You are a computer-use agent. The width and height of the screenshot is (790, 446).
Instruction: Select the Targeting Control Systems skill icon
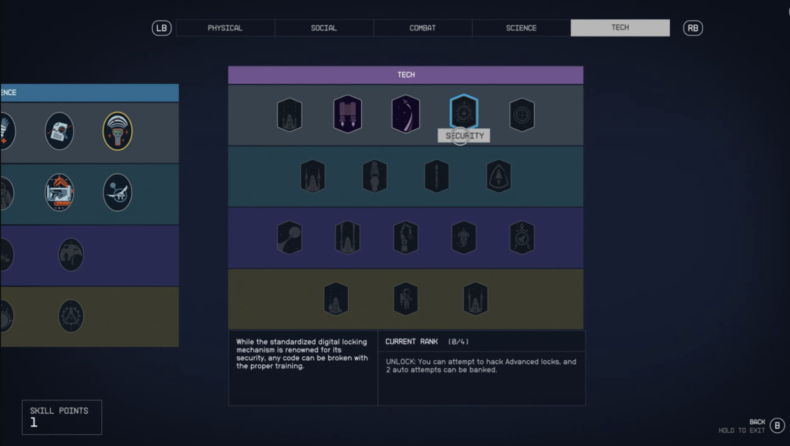point(522,115)
